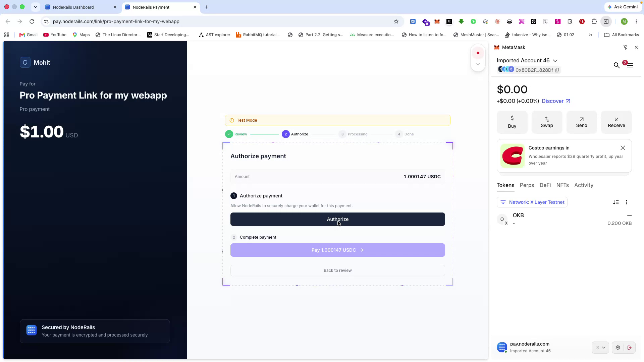
Task: Switch to the Activity tab
Action: (x=584, y=185)
